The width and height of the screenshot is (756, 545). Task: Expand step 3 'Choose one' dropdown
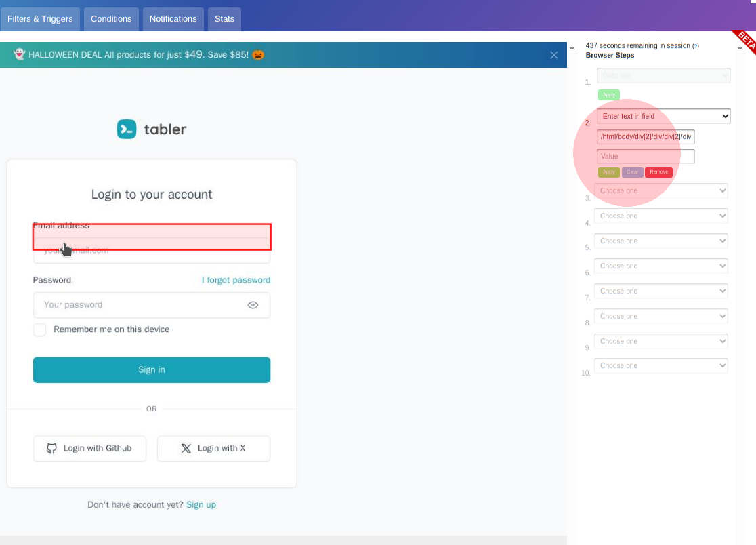click(x=660, y=191)
